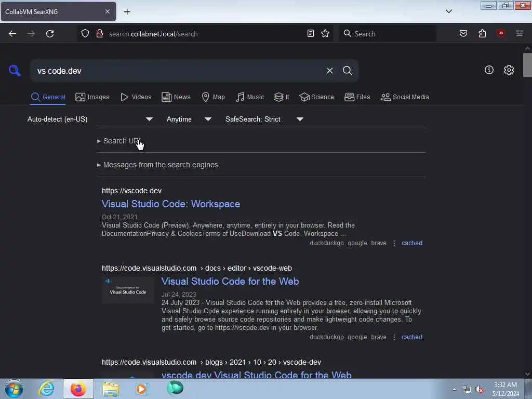Screen dimensions: 532x399
Task: Click the SearXNG logo magnifier icon
Action: click(15, 71)
